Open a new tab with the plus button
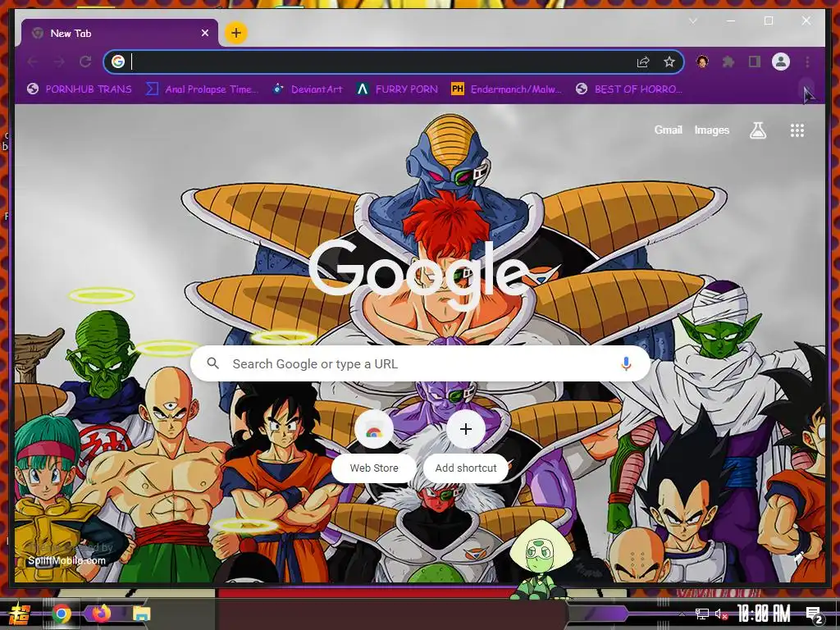The height and width of the screenshot is (630, 840). coord(235,33)
